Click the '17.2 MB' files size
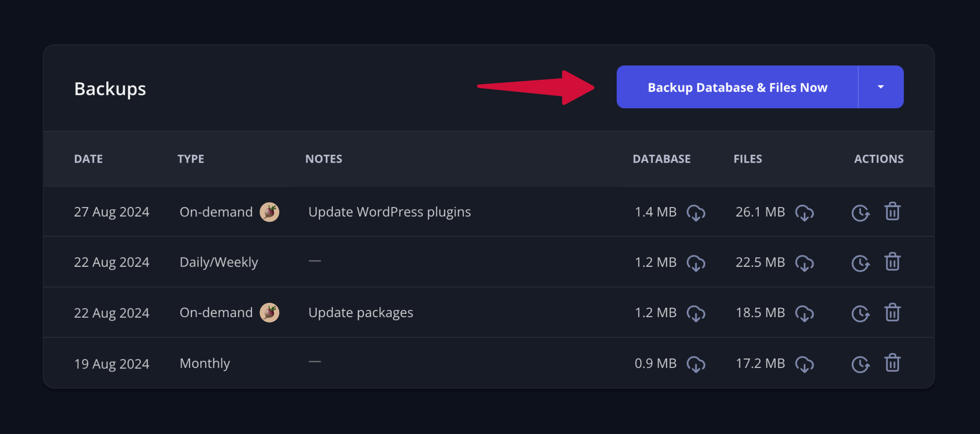This screenshot has height=434, width=980. click(x=760, y=363)
